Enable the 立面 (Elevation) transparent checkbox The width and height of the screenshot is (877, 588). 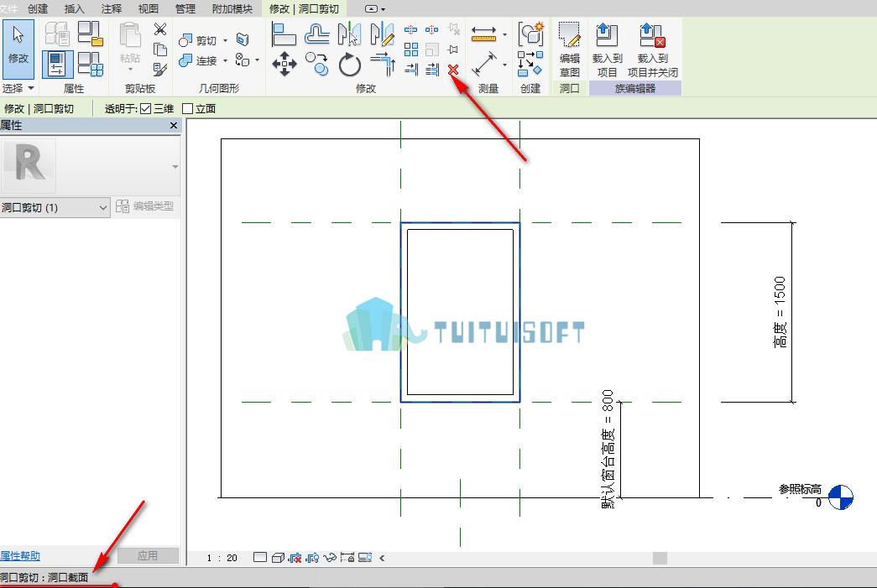(188, 108)
